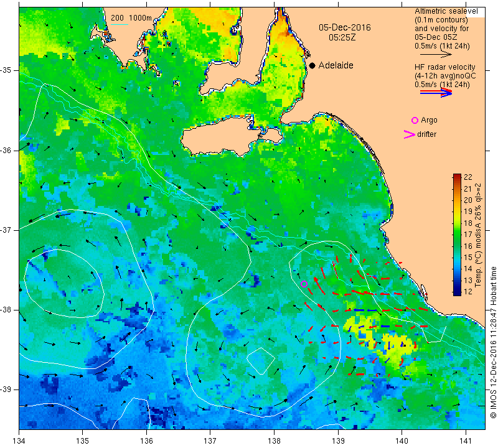The image size is (498, 448).
Task: Click the '200 1000m' depth contour label
Action: click(131, 18)
